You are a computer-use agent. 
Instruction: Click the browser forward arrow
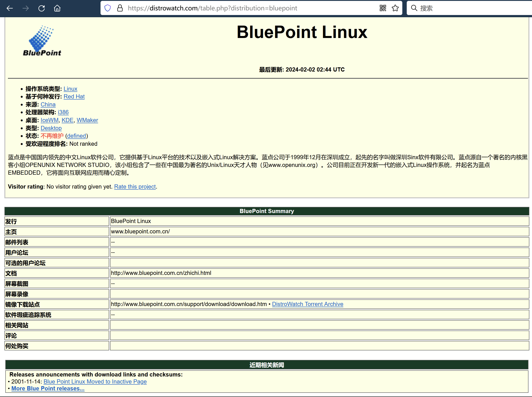[25, 8]
